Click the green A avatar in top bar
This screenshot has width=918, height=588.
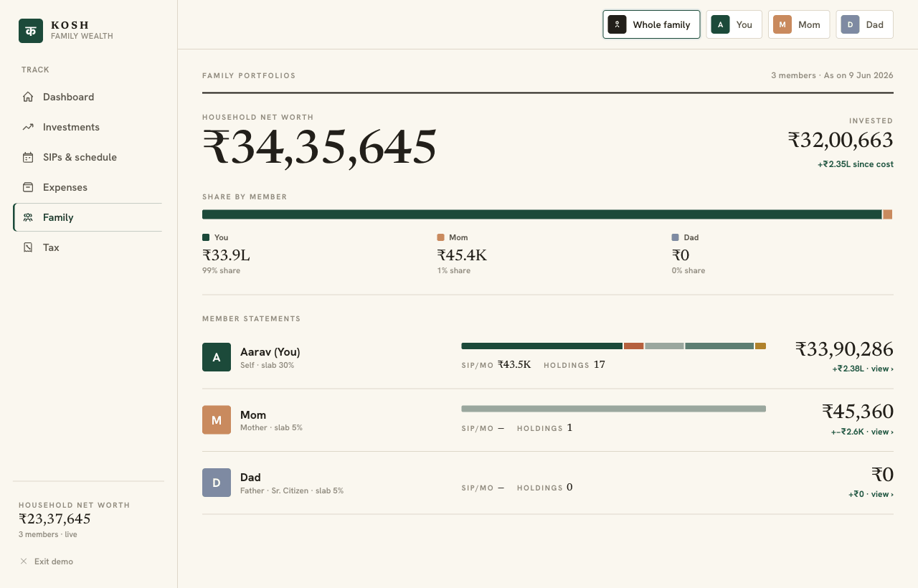(x=720, y=24)
